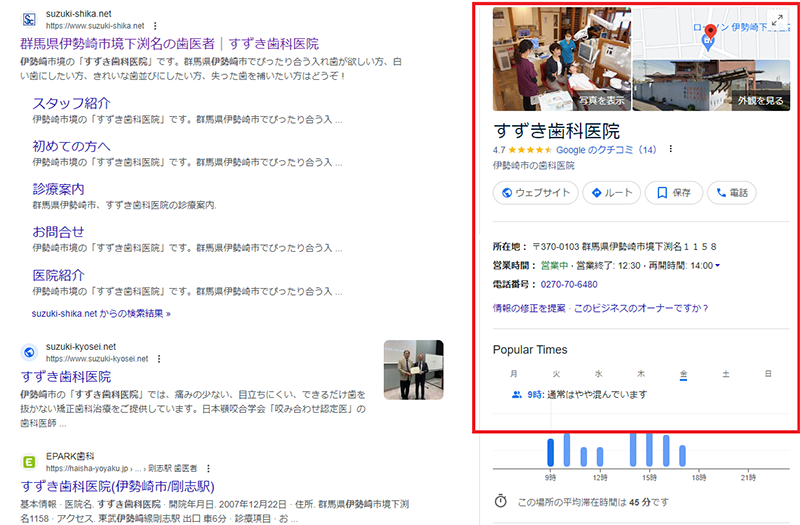
Task: Expand suzuki-shika.net からの検索結果 link
Action: pyautogui.click(x=101, y=313)
